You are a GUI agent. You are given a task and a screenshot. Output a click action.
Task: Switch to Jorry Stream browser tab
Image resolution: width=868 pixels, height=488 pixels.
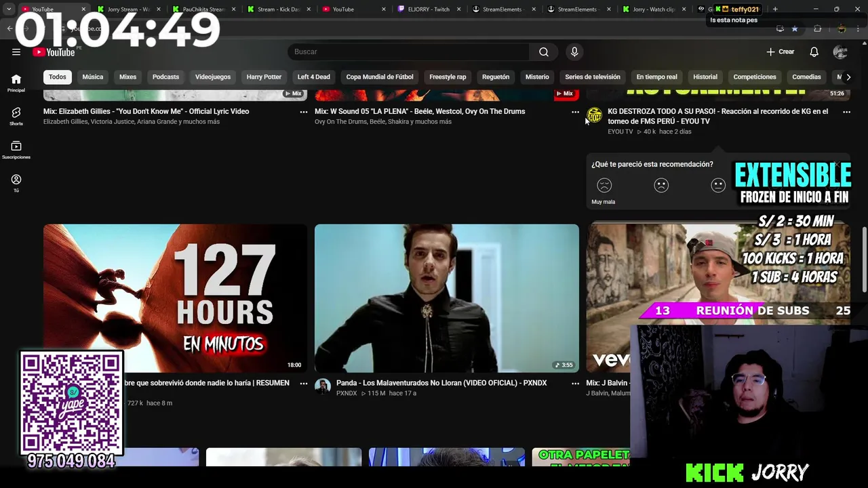pos(128,9)
